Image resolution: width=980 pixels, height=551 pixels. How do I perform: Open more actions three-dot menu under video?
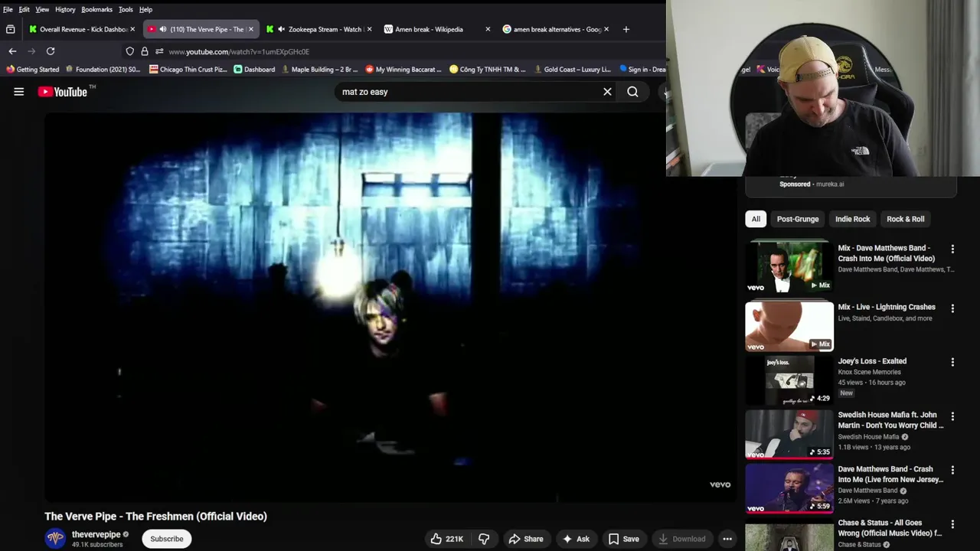click(727, 539)
